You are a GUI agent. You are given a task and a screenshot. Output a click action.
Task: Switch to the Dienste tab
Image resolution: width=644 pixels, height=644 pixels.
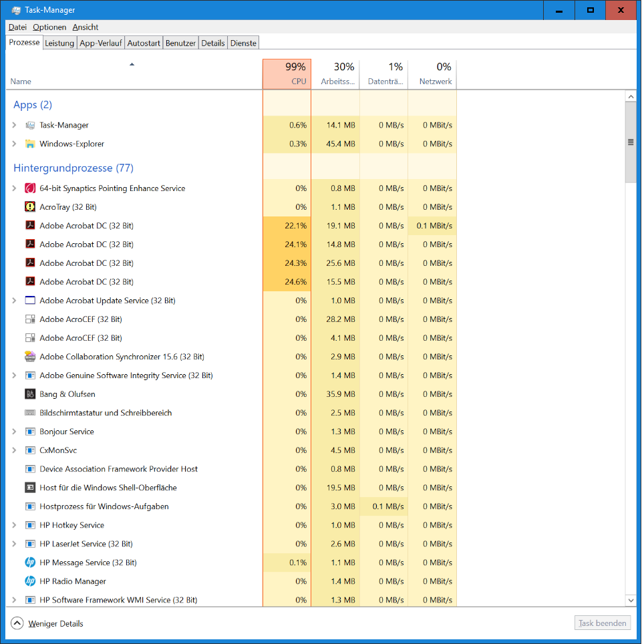pos(243,43)
